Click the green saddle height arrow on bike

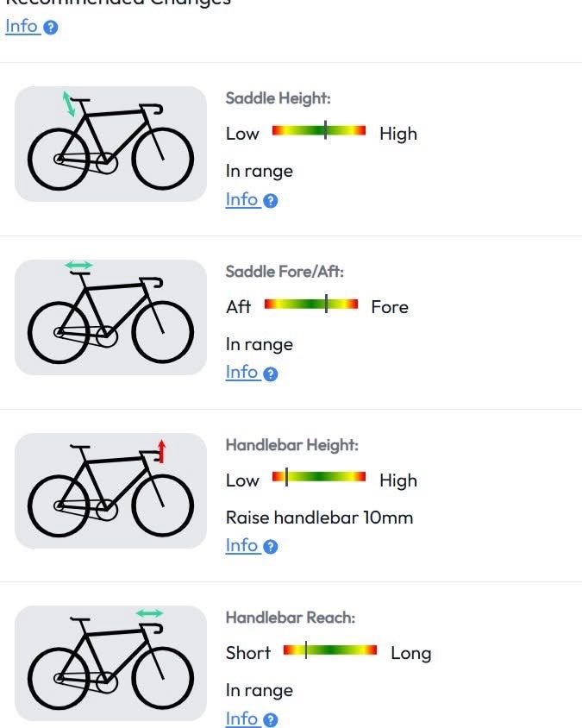(68, 104)
